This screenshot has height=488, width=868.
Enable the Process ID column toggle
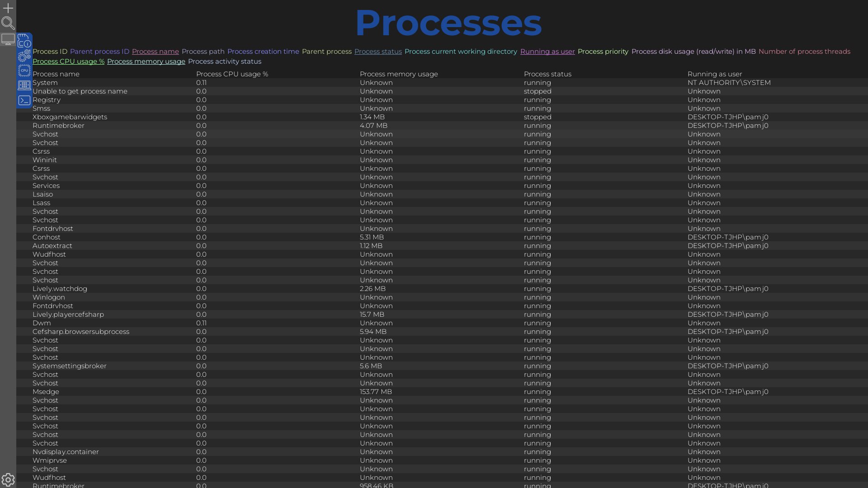50,52
